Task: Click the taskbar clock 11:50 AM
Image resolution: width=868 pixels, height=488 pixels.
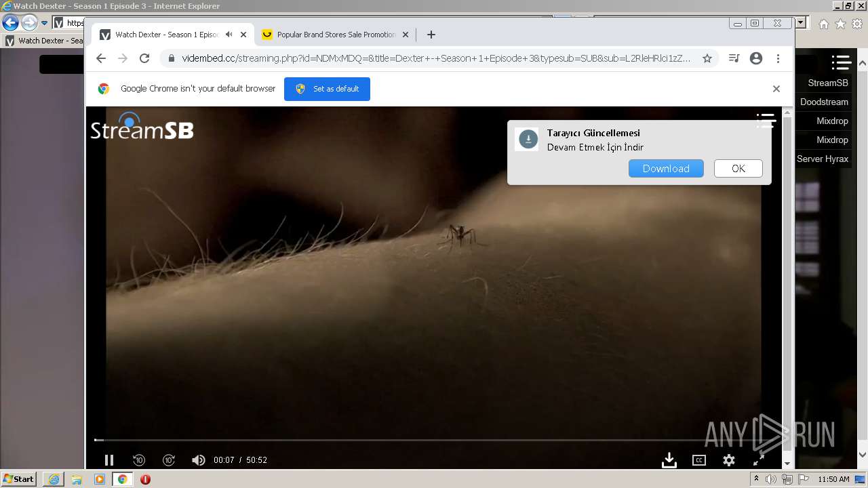Action: 833,479
